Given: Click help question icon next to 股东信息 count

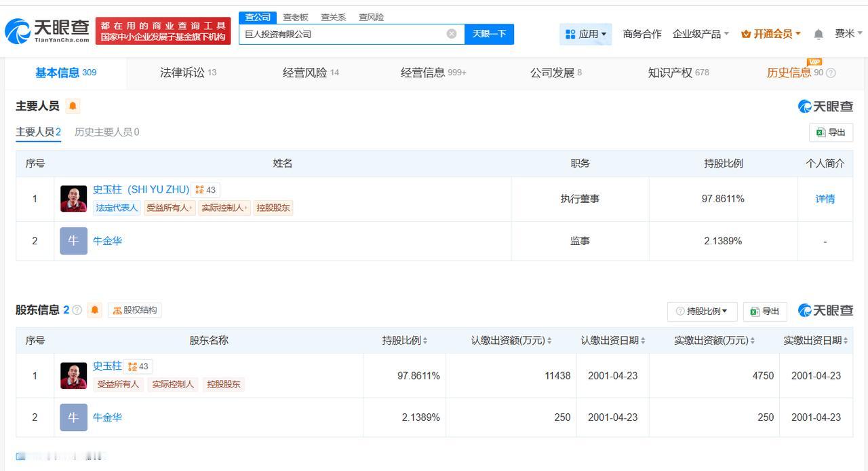Looking at the screenshot, I should (77, 310).
